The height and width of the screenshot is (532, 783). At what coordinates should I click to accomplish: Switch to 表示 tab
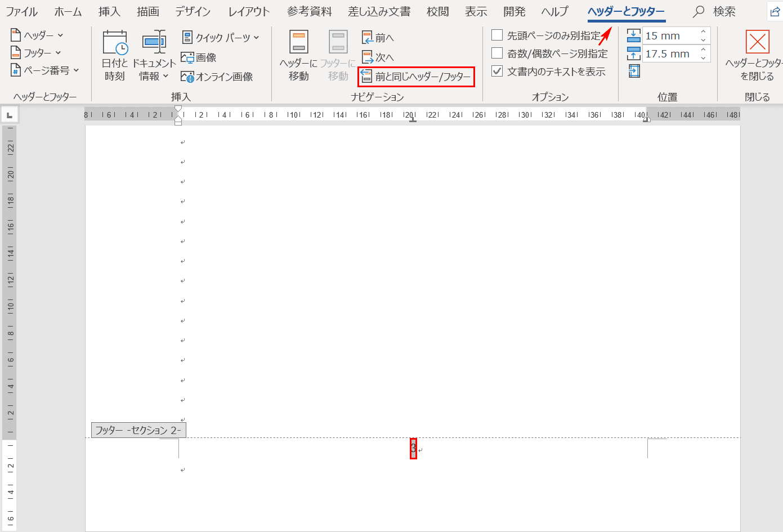[x=476, y=12]
